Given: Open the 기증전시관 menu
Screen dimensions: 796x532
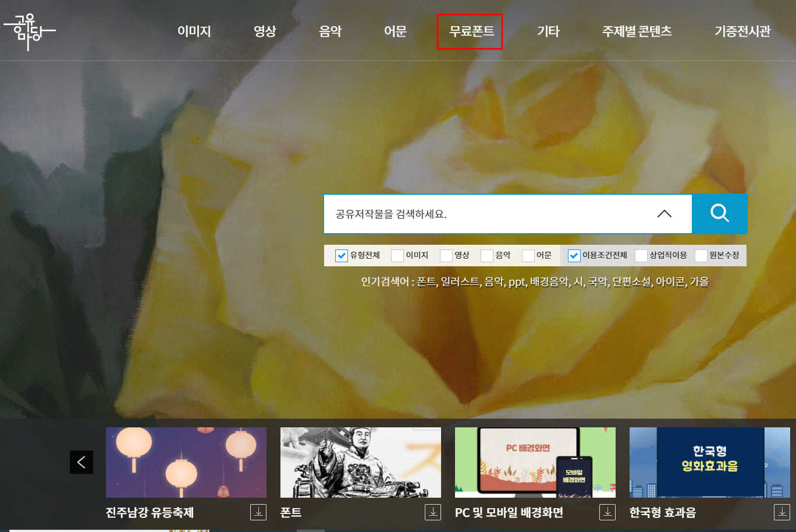Looking at the screenshot, I should [x=742, y=31].
